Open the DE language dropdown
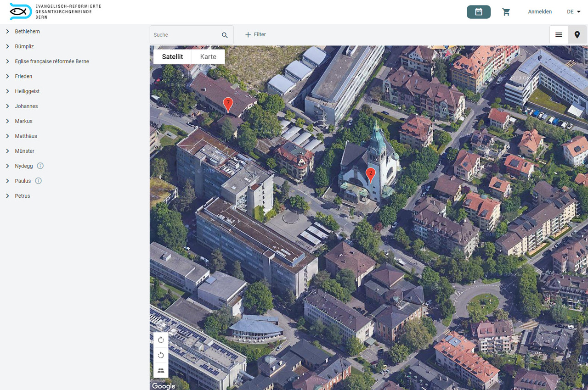The height and width of the screenshot is (390, 588). pos(573,11)
